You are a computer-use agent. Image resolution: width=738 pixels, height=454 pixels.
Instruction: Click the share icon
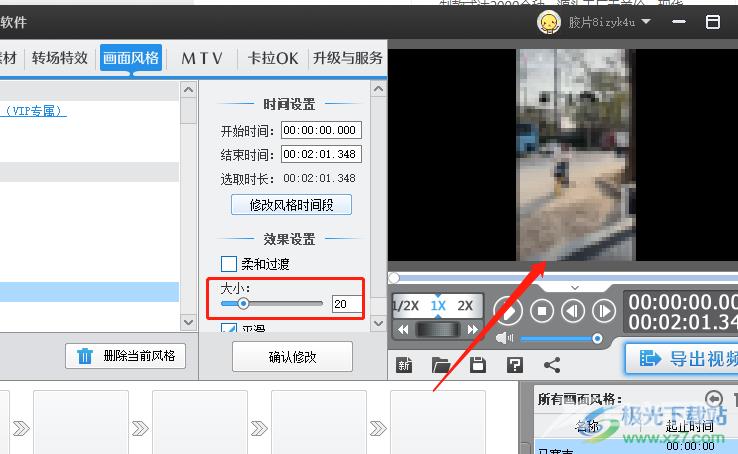click(552, 365)
